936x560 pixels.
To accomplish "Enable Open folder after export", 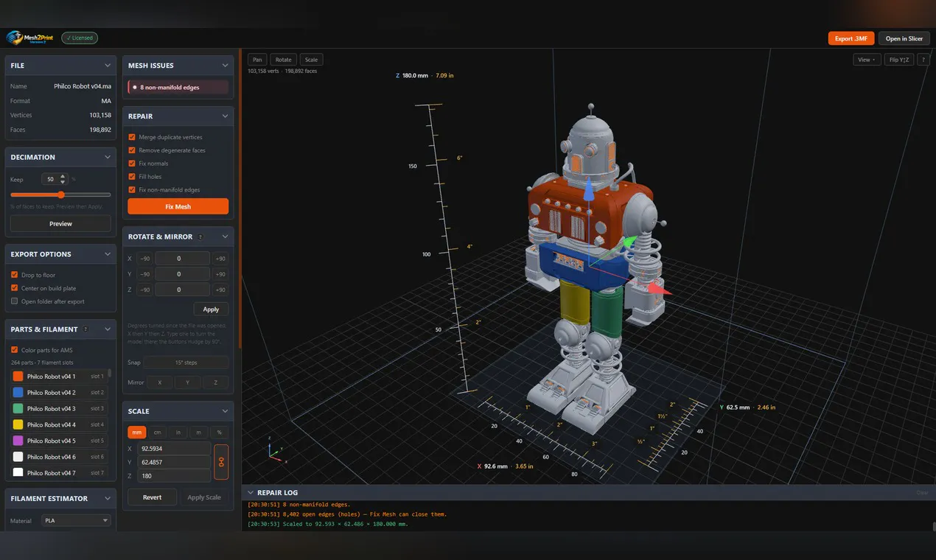I will tap(14, 301).
